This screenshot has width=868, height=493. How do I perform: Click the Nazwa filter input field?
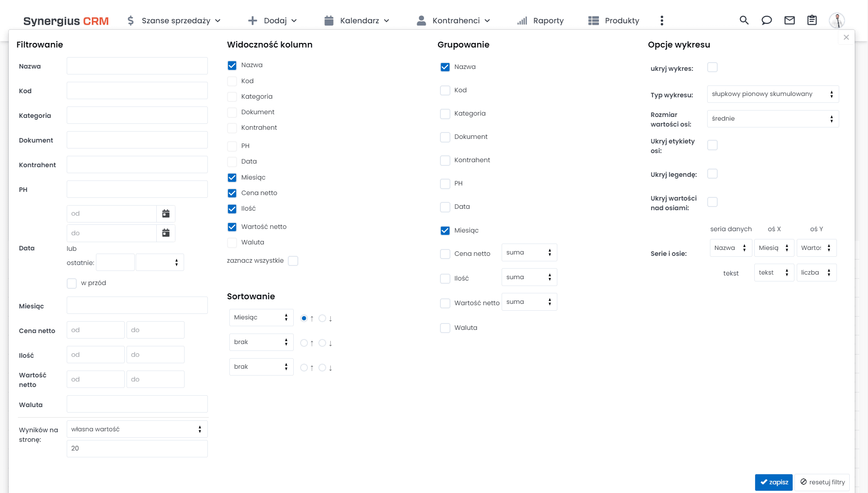[137, 66]
